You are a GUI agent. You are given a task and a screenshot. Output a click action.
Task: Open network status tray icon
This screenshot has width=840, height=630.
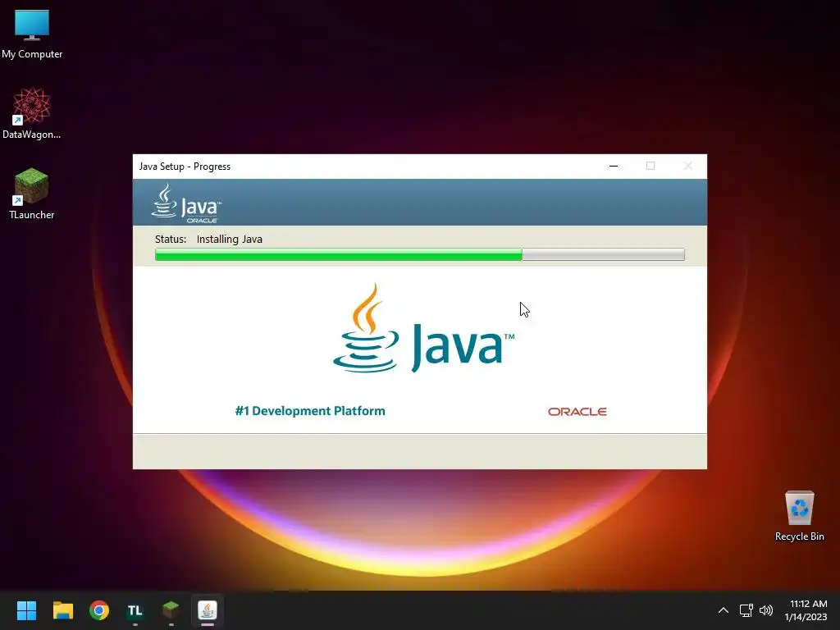746,610
